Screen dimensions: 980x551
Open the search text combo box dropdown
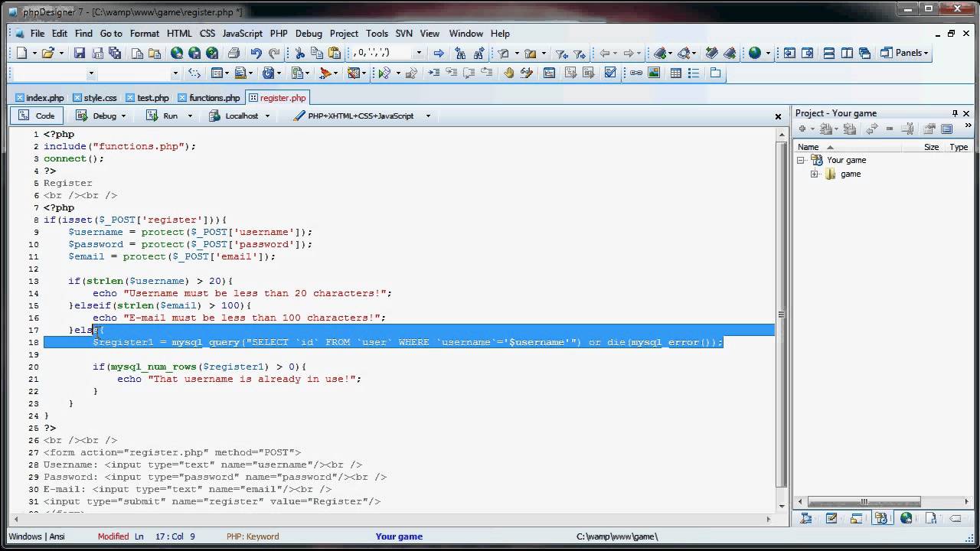[418, 53]
